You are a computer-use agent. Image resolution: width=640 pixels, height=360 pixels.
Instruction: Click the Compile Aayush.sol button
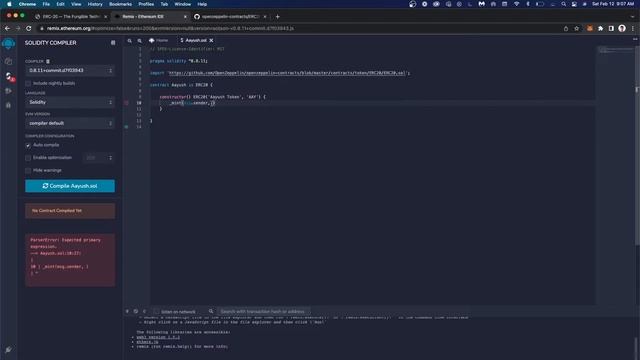coord(70,186)
